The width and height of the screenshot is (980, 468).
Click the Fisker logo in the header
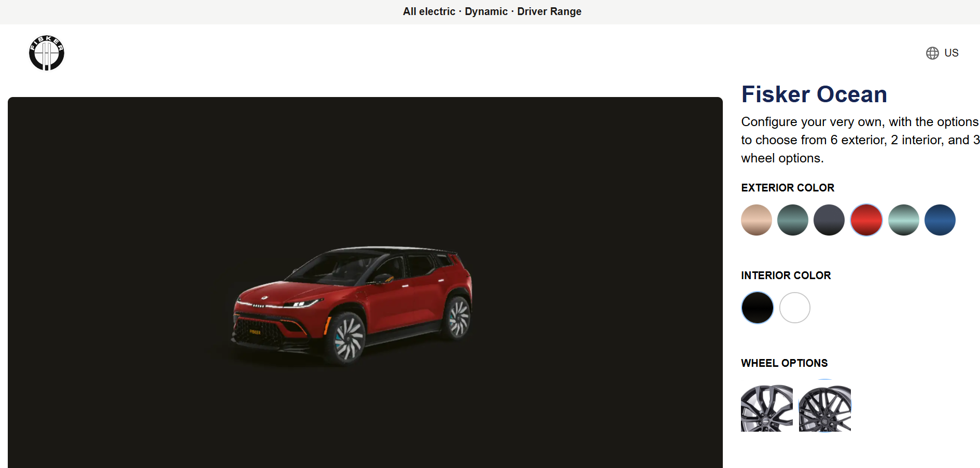click(x=47, y=53)
